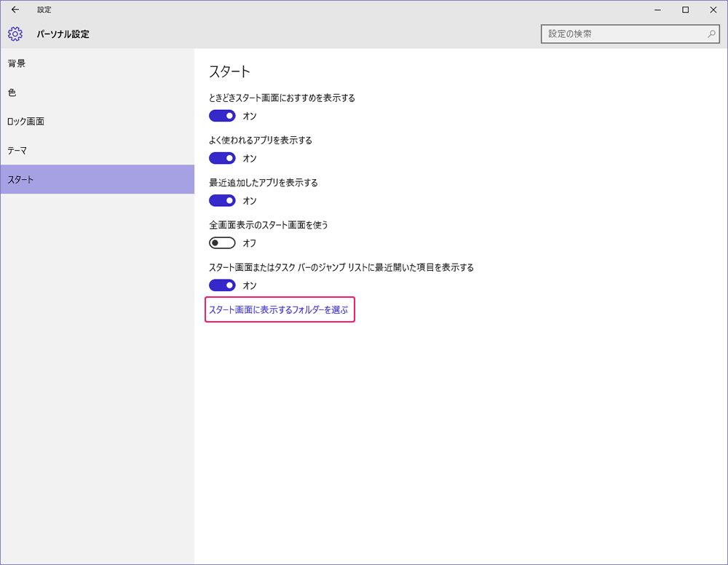Image resolution: width=728 pixels, height=565 pixels.
Task: Click the search magnifier icon
Action: 711,34
